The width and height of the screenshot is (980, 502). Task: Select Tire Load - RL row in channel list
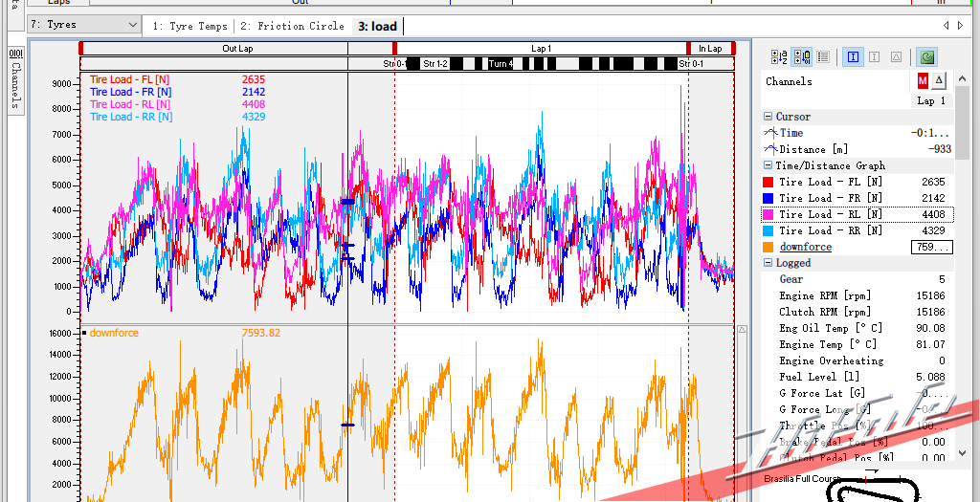coord(857,214)
